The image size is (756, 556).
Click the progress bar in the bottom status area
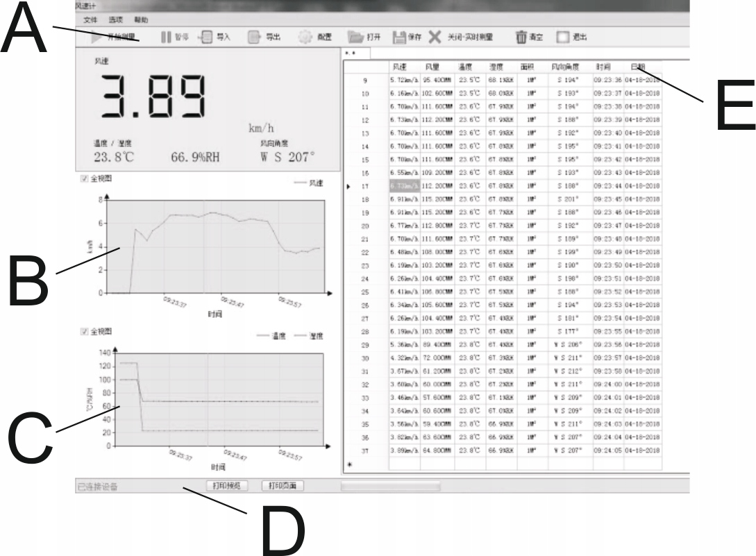(x=391, y=486)
